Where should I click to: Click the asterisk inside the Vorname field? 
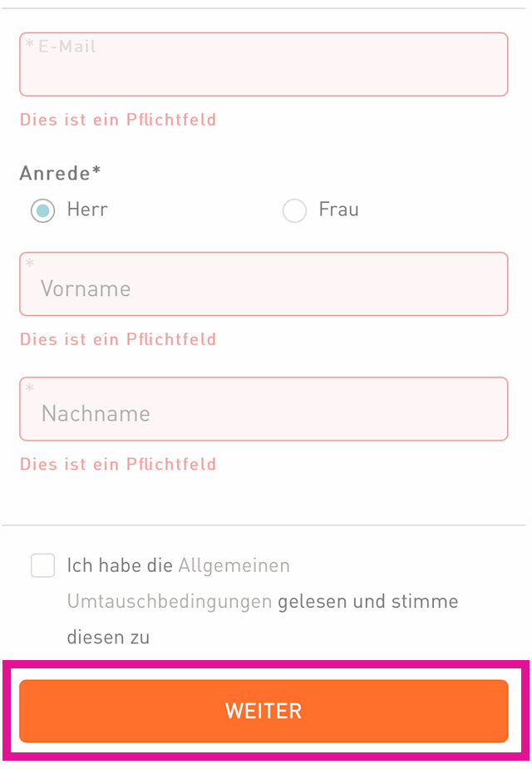30,264
